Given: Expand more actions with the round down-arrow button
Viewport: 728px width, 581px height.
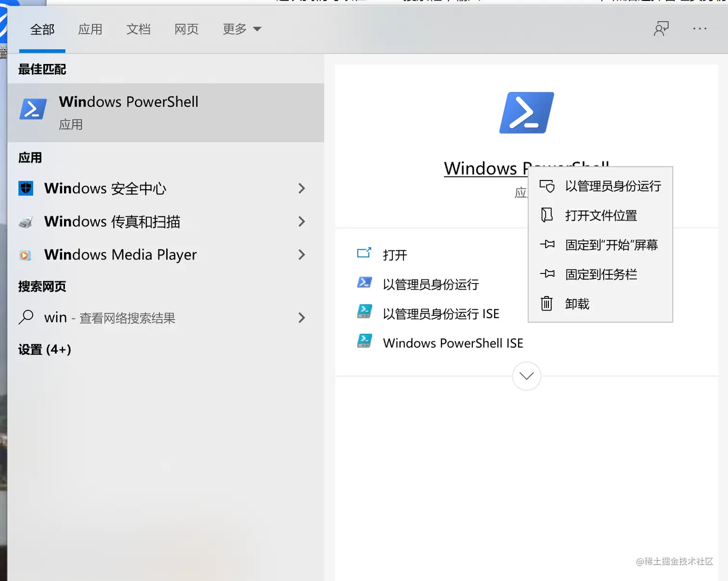Looking at the screenshot, I should pos(527,376).
